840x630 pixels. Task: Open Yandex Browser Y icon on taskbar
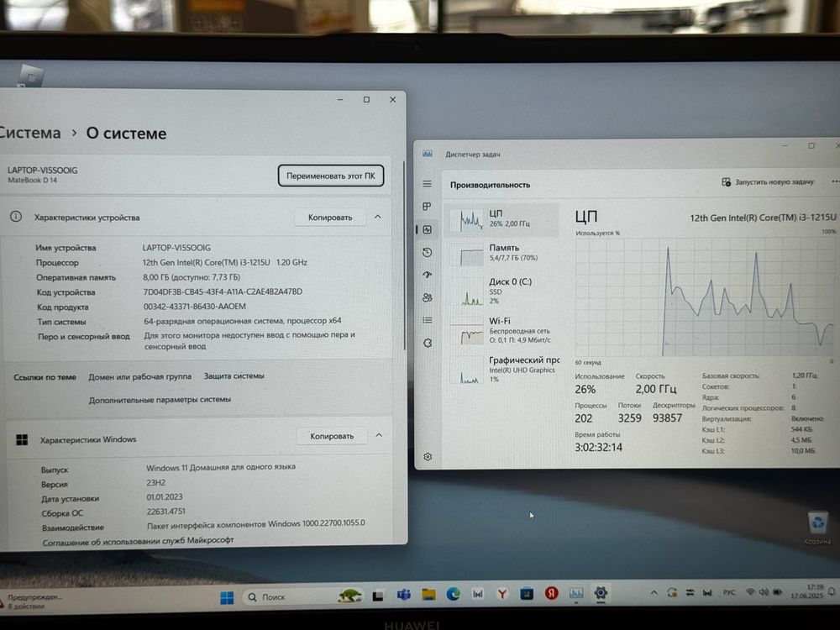502,594
